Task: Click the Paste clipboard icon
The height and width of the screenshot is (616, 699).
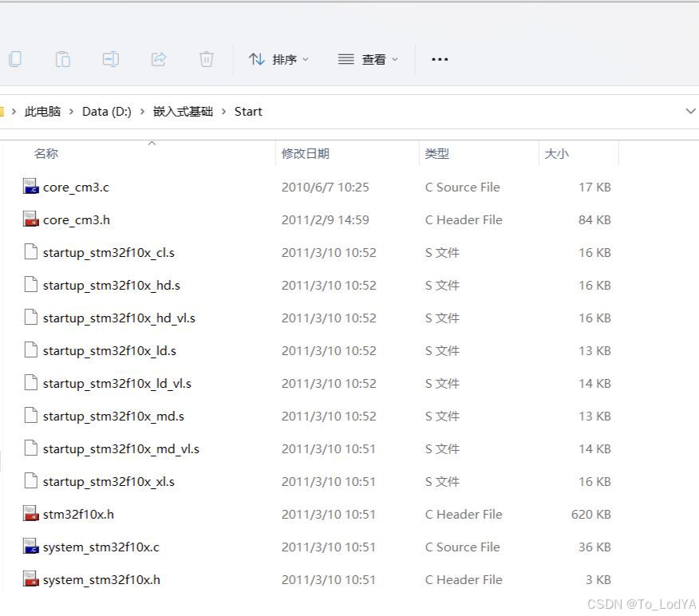Action: (63, 59)
